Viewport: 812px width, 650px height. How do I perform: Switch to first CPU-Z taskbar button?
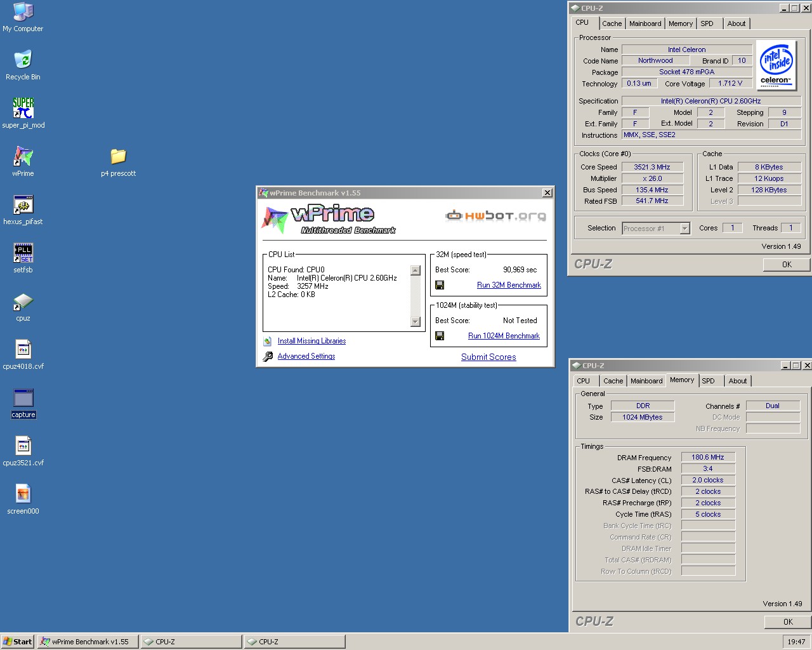(192, 642)
